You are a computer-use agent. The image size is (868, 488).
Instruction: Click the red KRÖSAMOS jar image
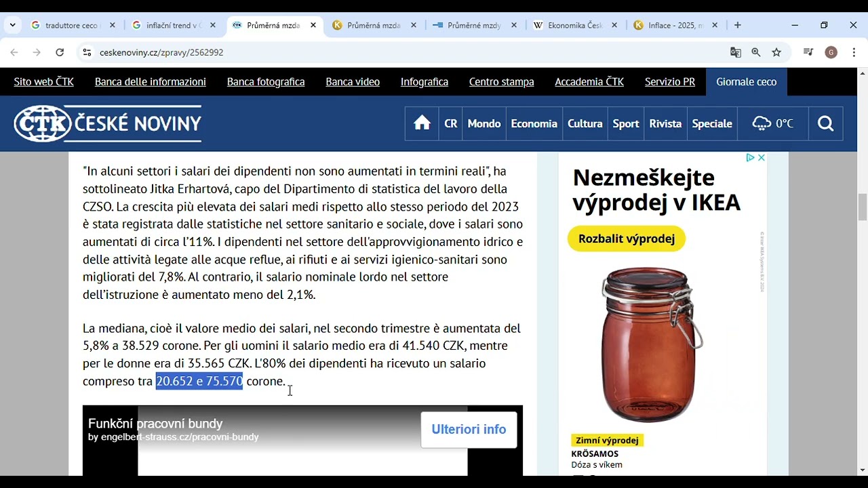pos(652,344)
